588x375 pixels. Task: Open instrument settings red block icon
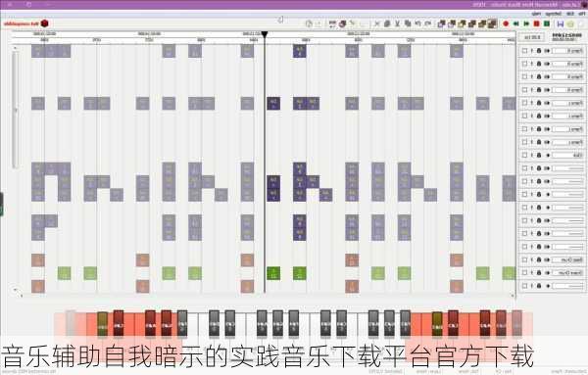(342, 23)
